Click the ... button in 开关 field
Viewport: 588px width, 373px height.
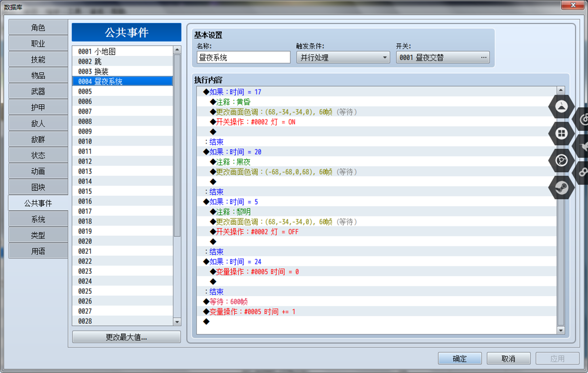click(483, 57)
